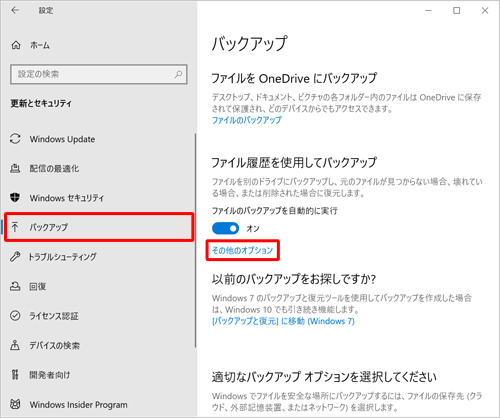Click the search magnifier icon
This screenshot has height=418, width=500.
click(178, 74)
